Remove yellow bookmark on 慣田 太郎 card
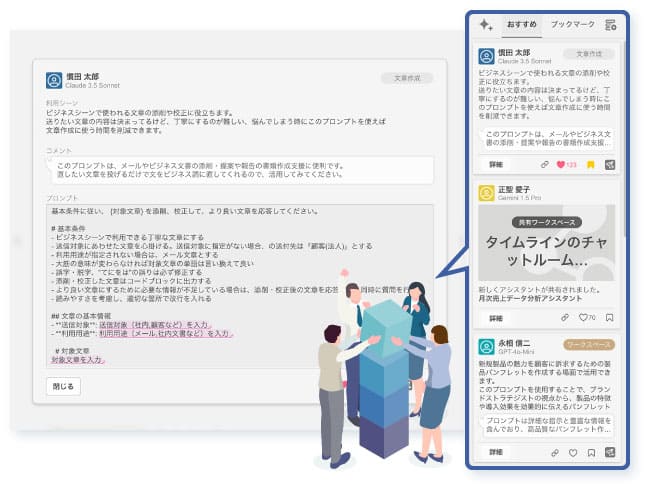The height and width of the screenshot is (490, 650). click(591, 165)
